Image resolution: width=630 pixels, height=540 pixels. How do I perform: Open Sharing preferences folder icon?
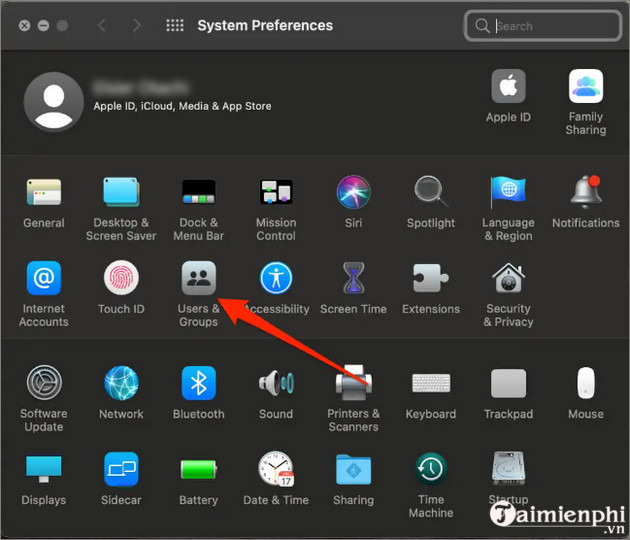(x=354, y=469)
